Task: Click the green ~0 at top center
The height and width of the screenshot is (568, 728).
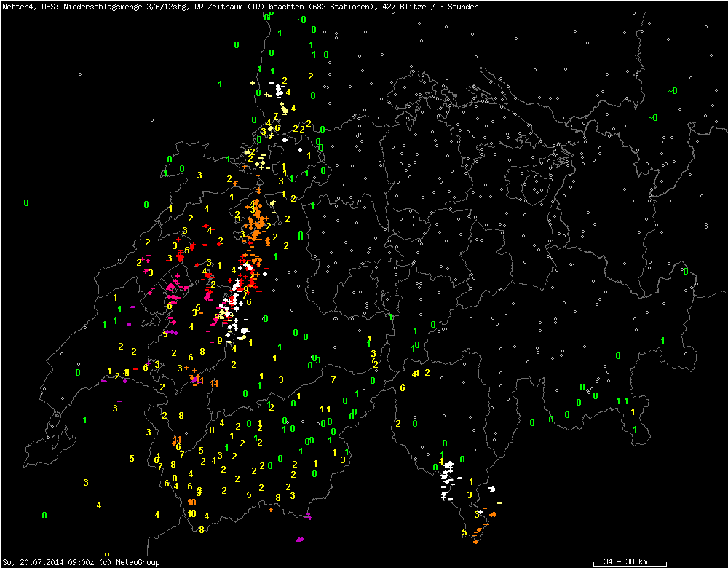Action: coord(301,20)
